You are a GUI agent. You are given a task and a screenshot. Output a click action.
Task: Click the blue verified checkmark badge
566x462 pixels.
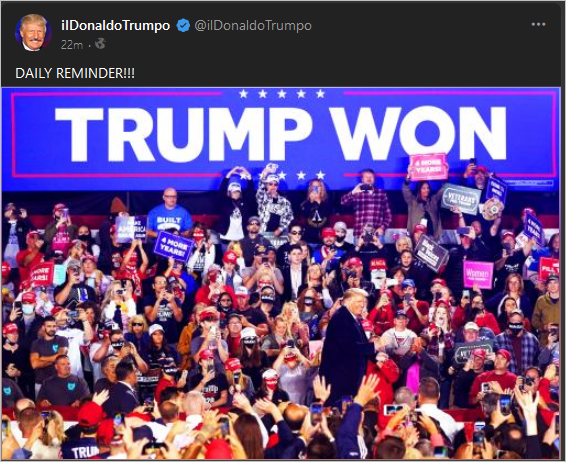(183, 26)
